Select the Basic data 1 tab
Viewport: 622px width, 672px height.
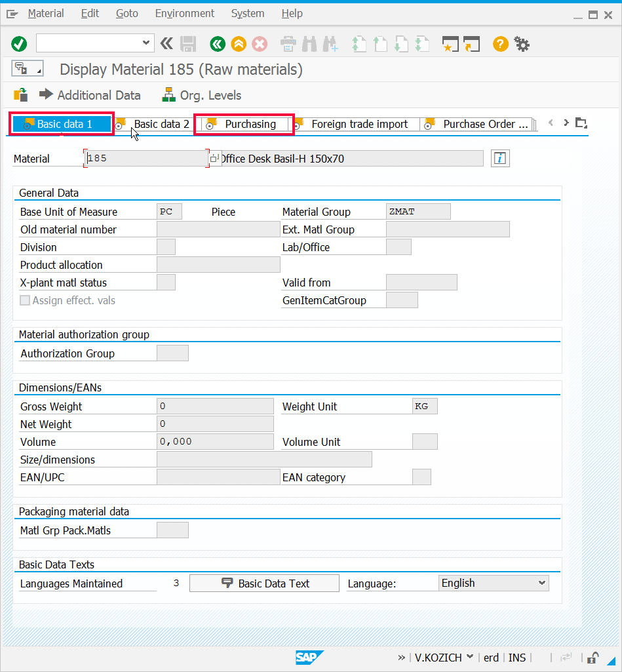[x=62, y=125]
